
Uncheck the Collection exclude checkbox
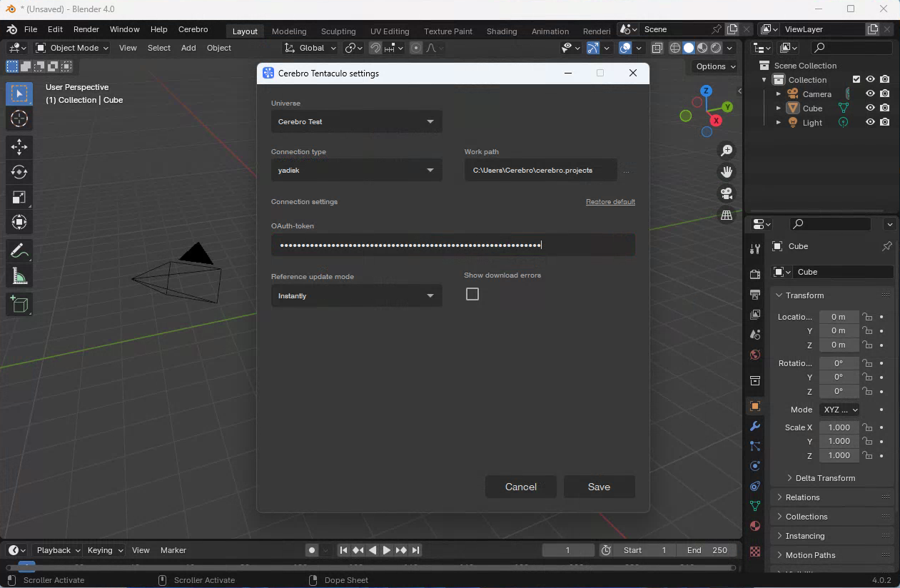click(x=856, y=80)
